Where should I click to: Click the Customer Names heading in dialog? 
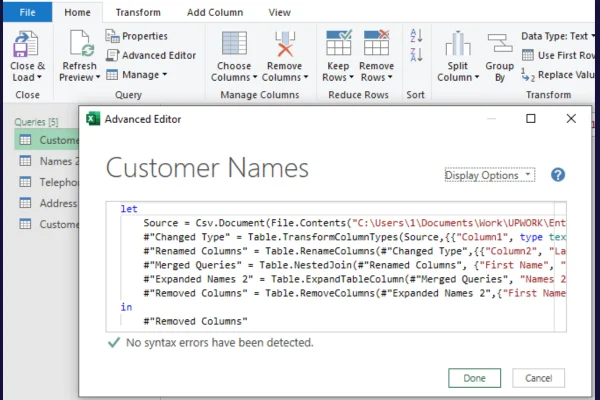207,168
